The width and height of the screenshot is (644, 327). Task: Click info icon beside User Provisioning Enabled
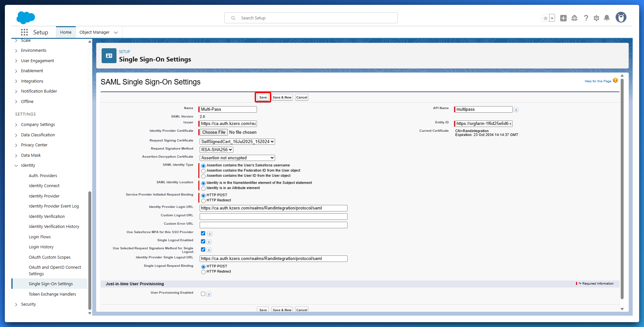[x=209, y=294]
